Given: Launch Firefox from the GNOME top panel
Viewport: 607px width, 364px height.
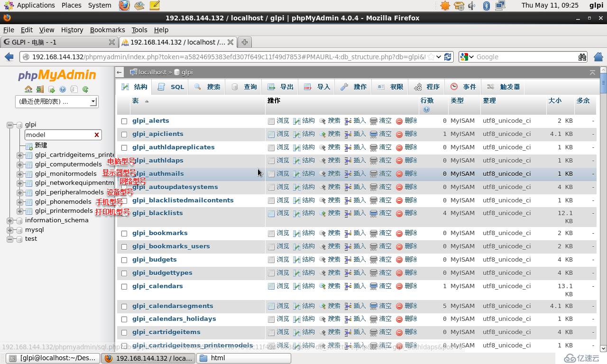Looking at the screenshot, I should pyautogui.click(x=124, y=6).
